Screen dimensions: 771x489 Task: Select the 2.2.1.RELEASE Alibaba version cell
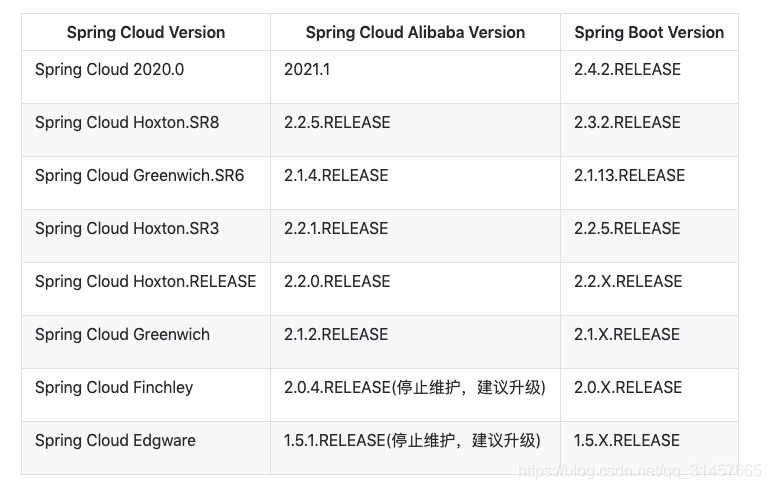(x=336, y=229)
